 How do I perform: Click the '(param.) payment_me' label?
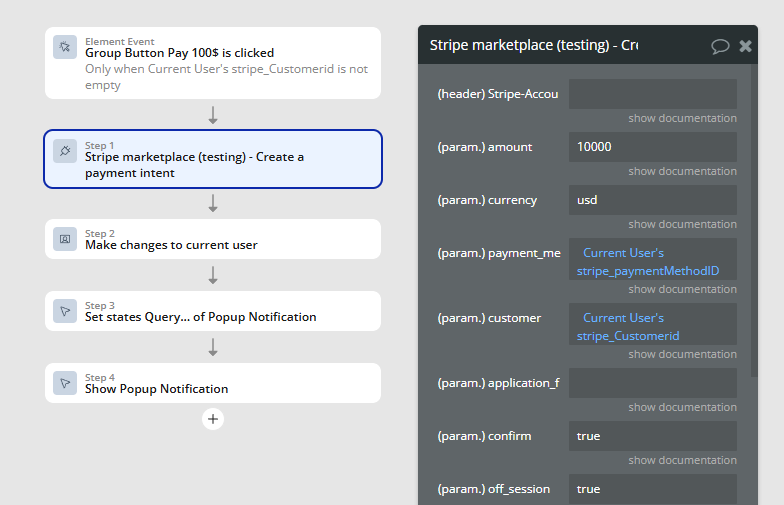[499, 253]
